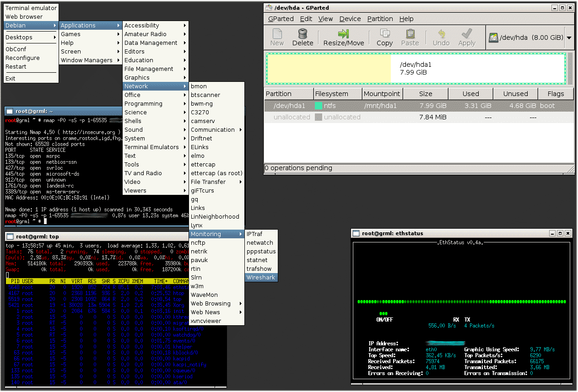This screenshot has width=578, height=392.
Task: Click the Partition column header
Action: click(x=289, y=94)
